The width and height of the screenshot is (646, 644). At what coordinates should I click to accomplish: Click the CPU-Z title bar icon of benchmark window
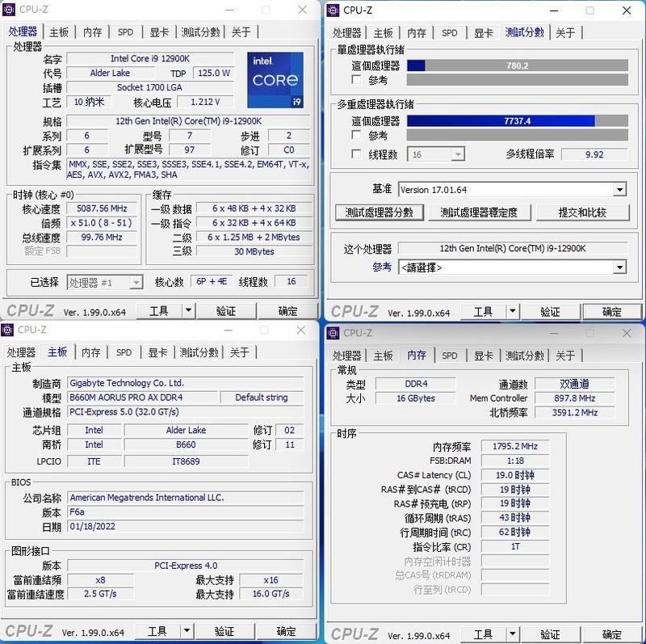point(332,11)
